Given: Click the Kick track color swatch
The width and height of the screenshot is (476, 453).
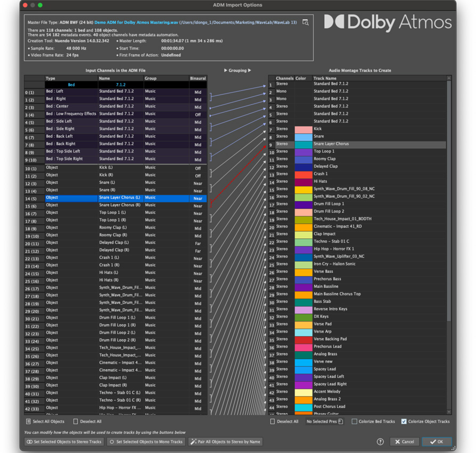Looking at the screenshot, I should click(303, 129).
